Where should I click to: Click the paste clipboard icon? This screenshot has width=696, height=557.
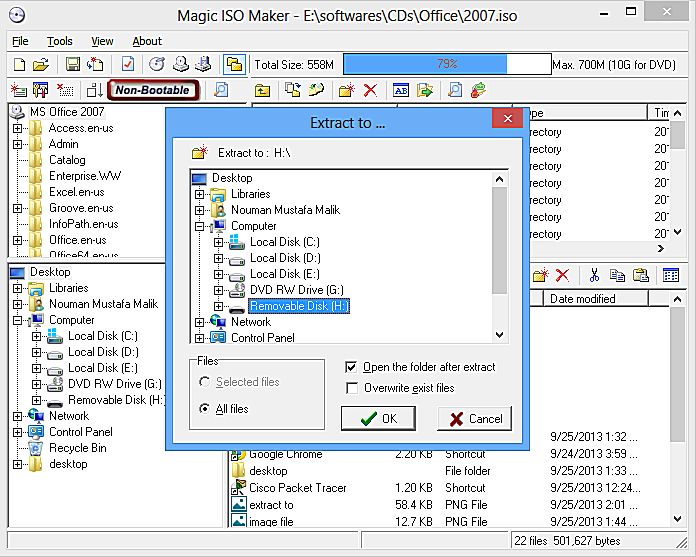(641, 275)
